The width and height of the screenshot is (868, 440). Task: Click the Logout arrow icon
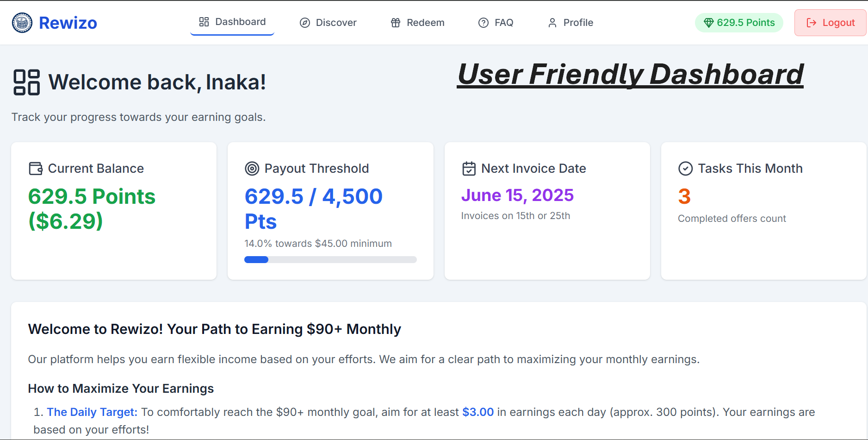(x=812, y=23)
